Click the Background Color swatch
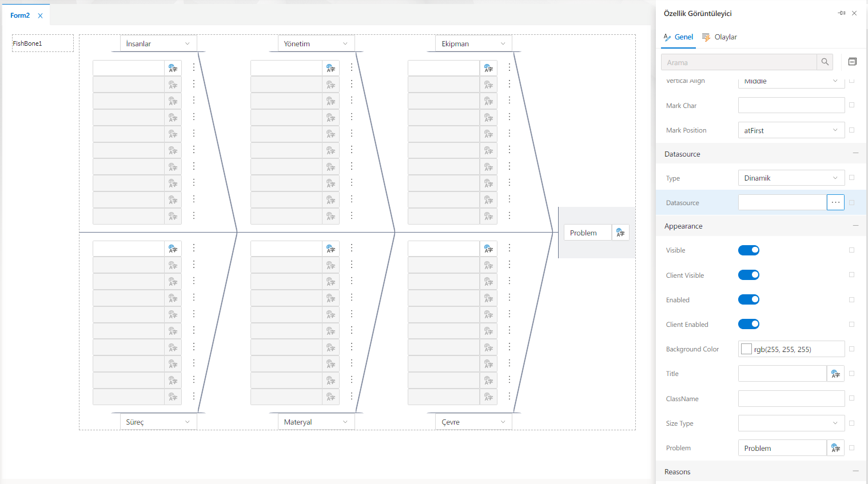This screenshot has height=484, width=868. tap(746, 349)
